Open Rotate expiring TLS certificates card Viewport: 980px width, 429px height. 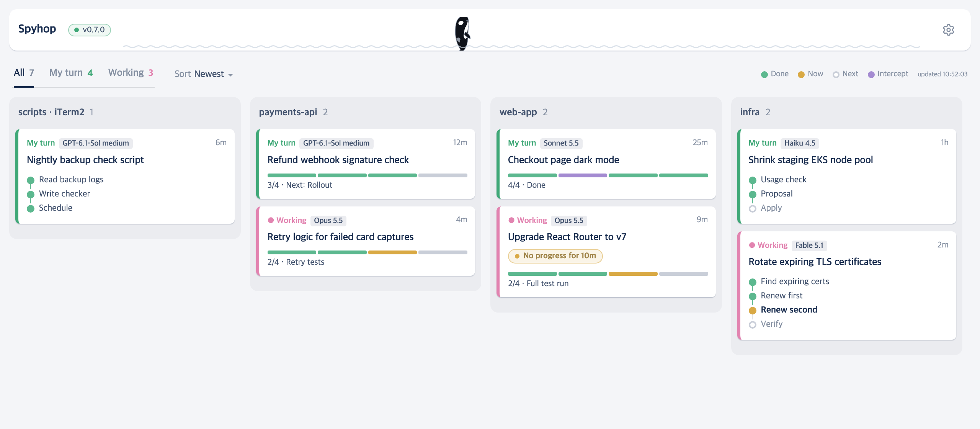coord(847,285)
